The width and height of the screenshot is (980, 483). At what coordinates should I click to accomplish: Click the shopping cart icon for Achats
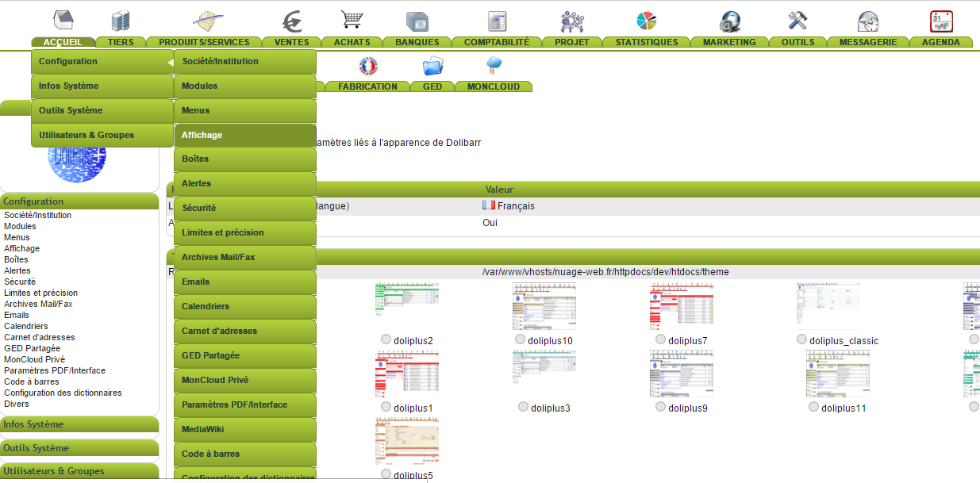tap(352, 20)
